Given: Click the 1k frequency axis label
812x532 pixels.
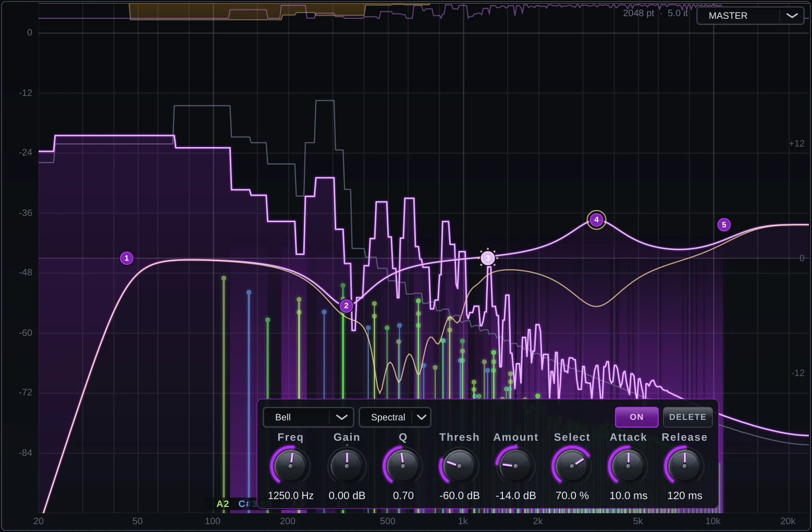Looking at the screenshot, I should click(463, 521).
